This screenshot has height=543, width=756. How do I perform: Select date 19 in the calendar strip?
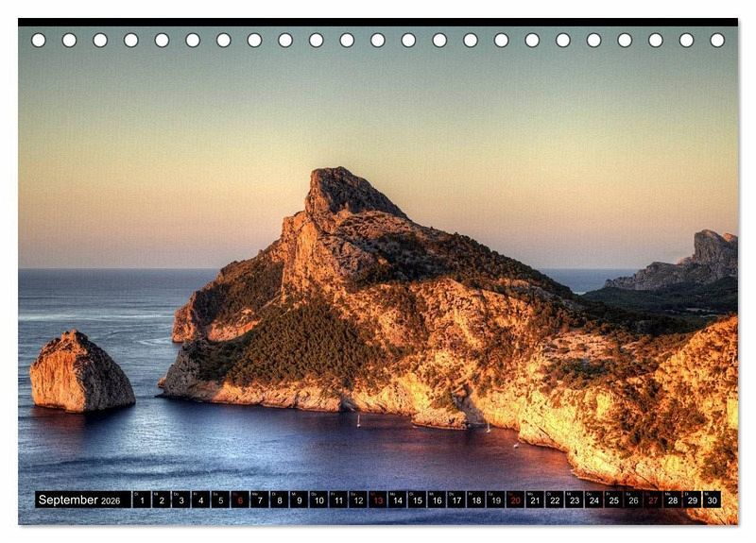[495, 500]
